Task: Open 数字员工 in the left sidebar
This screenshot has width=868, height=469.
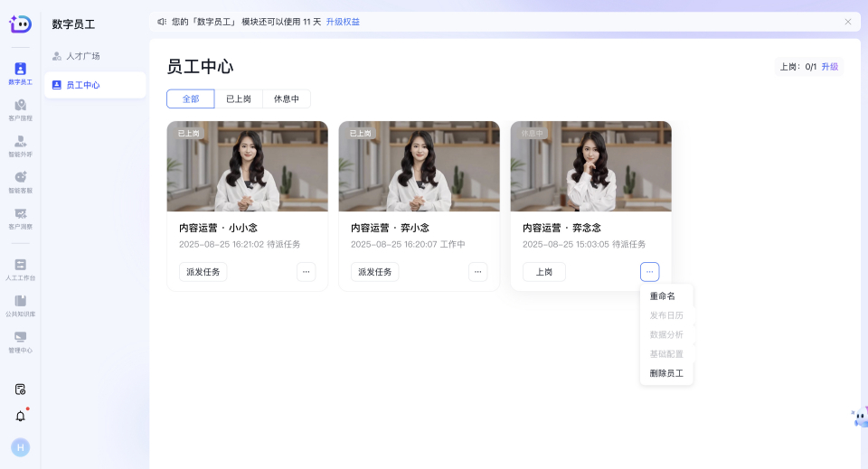Action: pyautogui.click(x=20, y=72)
